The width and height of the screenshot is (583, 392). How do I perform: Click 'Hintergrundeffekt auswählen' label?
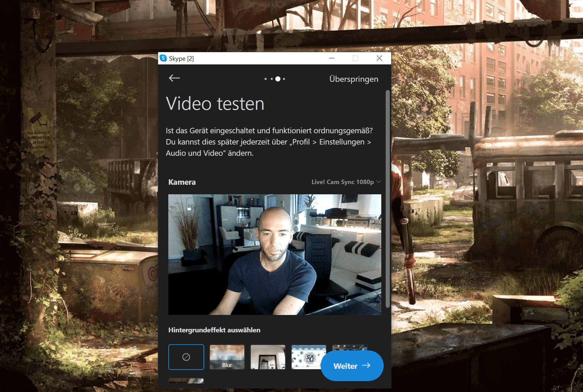pos(214,330)
